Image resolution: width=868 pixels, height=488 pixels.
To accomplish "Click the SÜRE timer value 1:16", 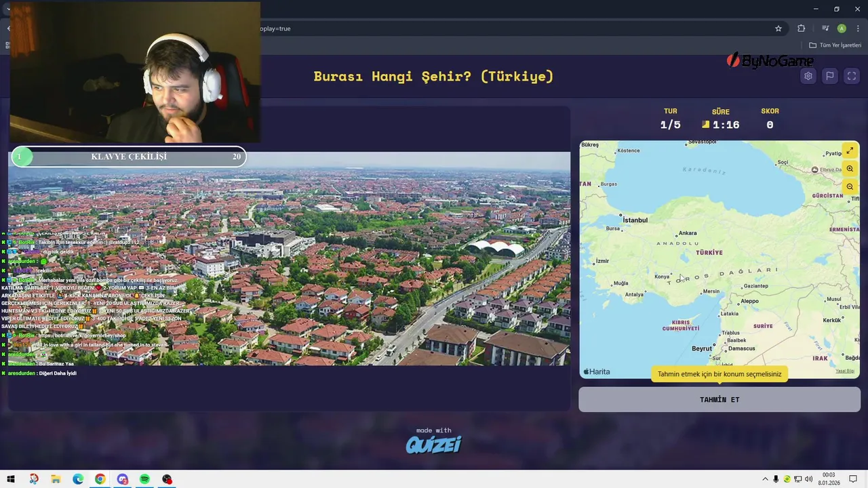I will coord(726,125).
